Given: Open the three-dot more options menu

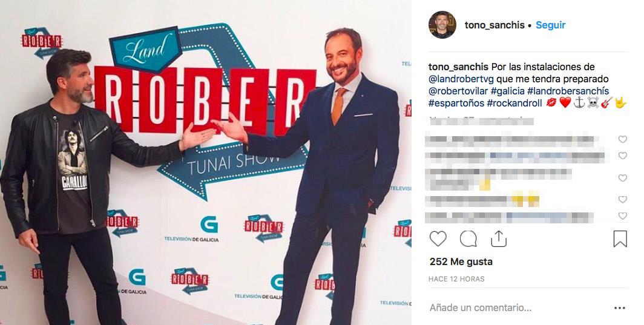Looking at the screenshot, I should [619, 307].
